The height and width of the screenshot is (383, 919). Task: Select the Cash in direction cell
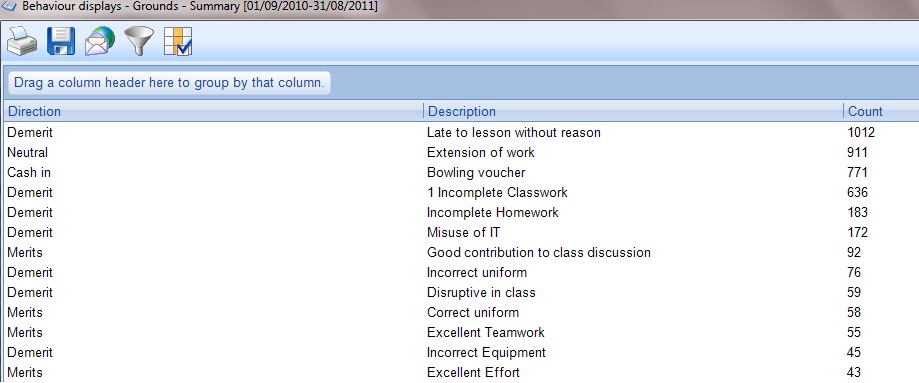pyautogui.click(x=29, y=172)
